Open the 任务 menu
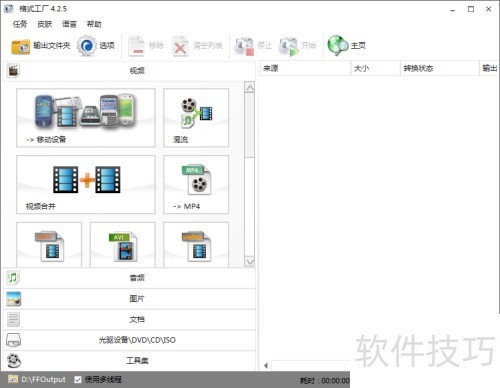This screenshot has height=388, width=500. point(20,24)
